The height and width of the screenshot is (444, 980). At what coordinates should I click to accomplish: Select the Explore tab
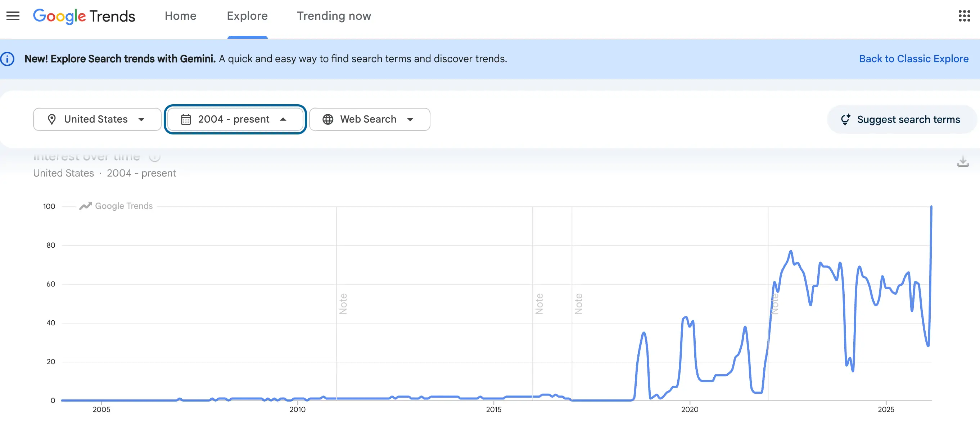point(247,16)
